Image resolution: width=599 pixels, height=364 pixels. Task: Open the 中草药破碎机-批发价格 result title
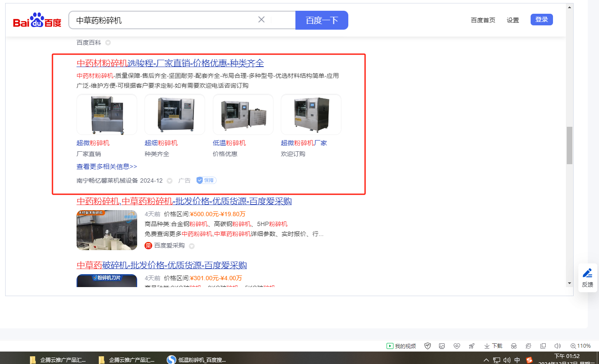162,265
